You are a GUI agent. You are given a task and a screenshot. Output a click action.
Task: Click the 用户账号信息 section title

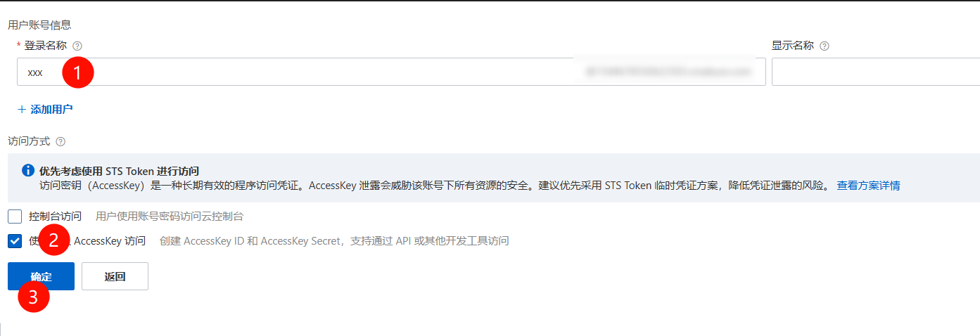tap(39, 25)
